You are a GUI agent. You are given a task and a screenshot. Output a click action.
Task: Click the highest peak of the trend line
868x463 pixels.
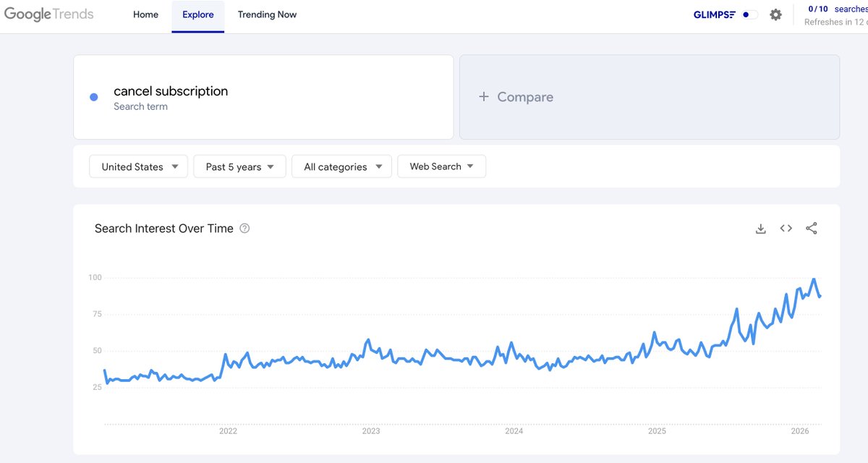(814, 279)
